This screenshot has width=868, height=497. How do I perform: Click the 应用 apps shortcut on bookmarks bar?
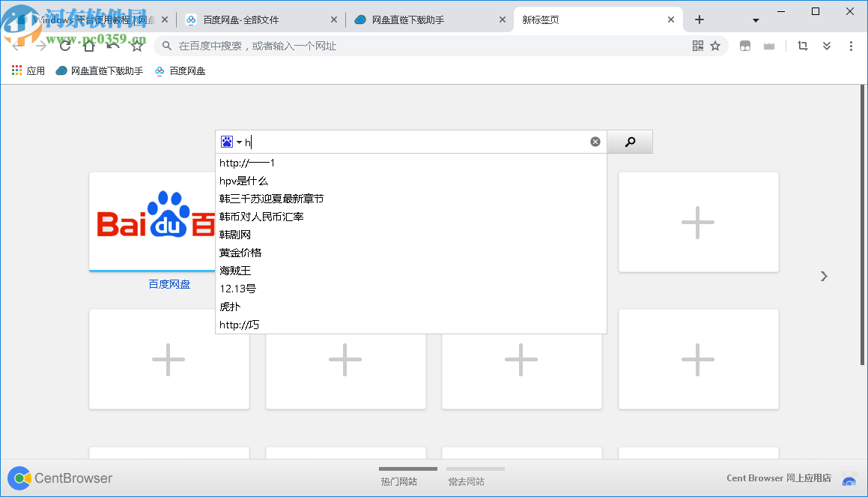click(28, 70)
